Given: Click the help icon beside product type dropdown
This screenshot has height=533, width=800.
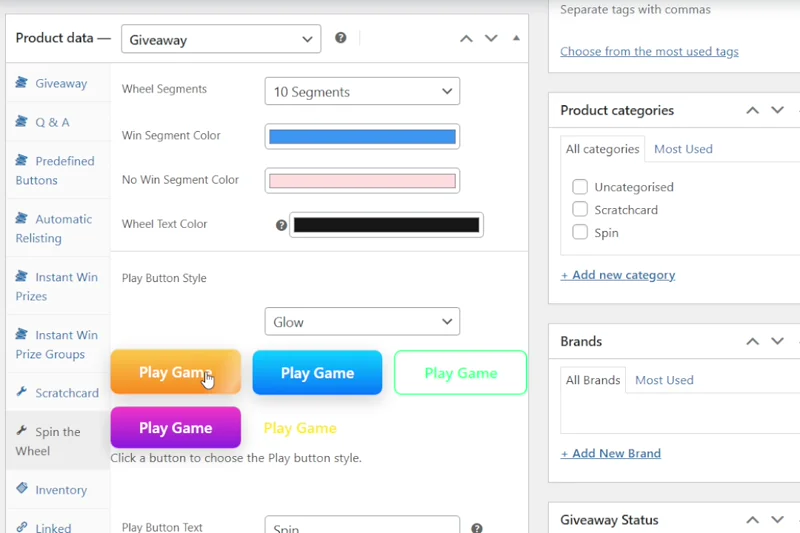Looking at the screenshot, I should click(x=341, y=38).
